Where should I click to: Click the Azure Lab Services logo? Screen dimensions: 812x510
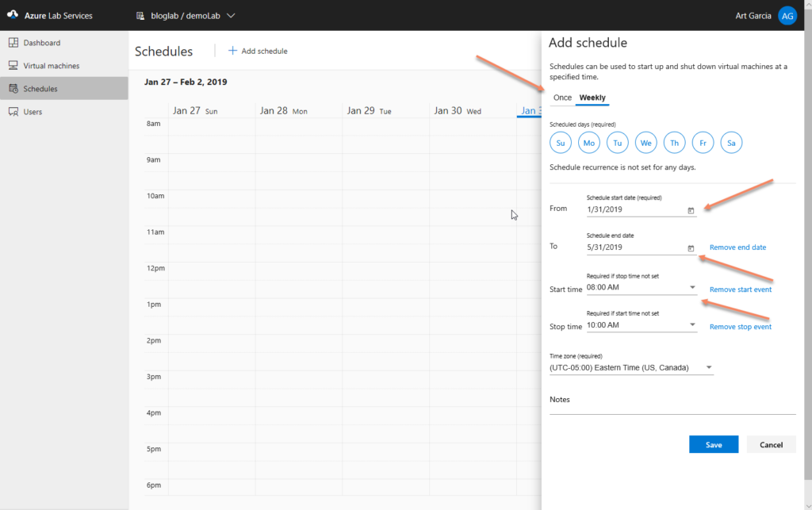(13, 14)
